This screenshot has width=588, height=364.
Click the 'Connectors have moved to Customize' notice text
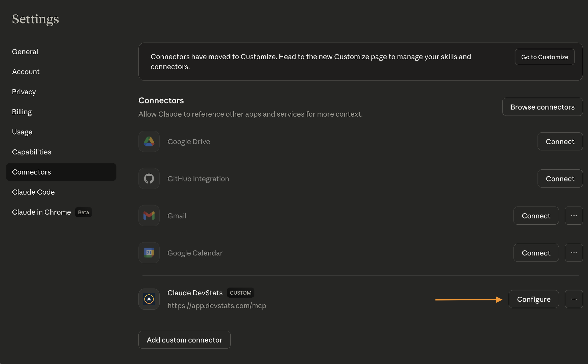(311, 62)
